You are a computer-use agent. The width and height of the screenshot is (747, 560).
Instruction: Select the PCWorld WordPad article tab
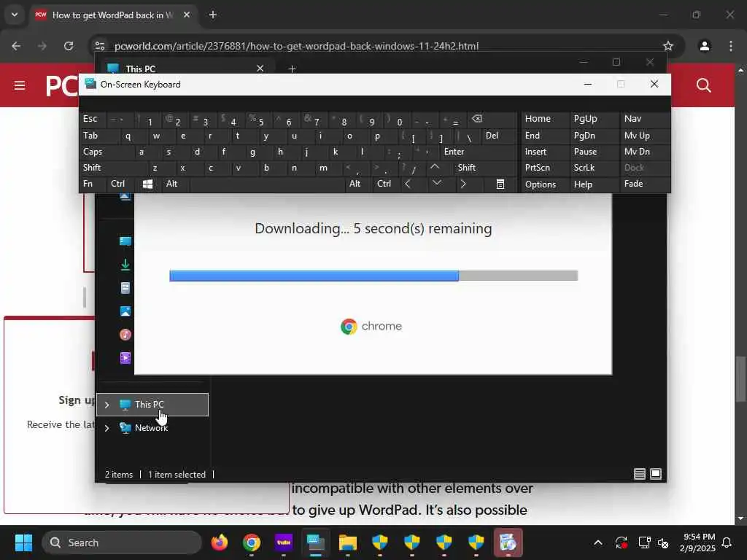coord(112,15)
